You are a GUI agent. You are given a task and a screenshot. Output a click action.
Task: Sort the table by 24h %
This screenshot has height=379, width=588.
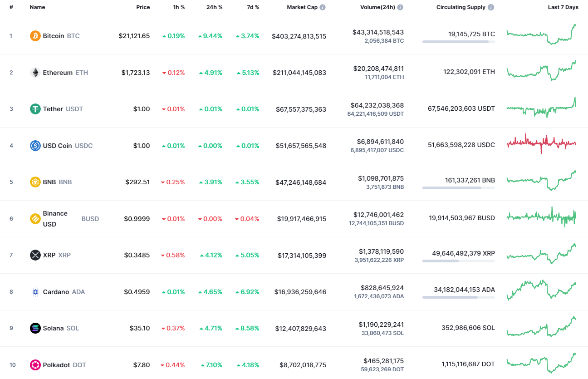tap(214, 7)
